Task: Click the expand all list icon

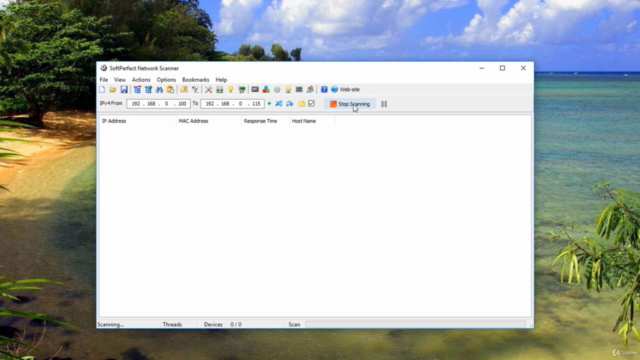Action: tap(148, 89)
